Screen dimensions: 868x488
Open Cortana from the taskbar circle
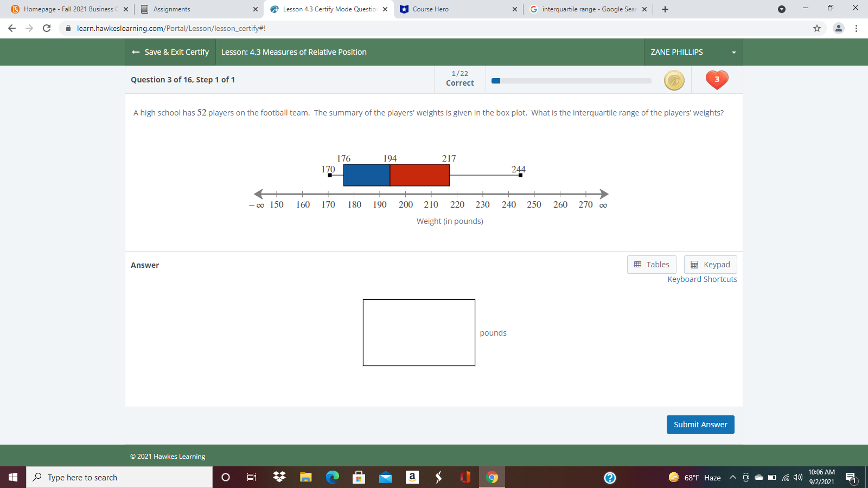[x=226, y=477]
